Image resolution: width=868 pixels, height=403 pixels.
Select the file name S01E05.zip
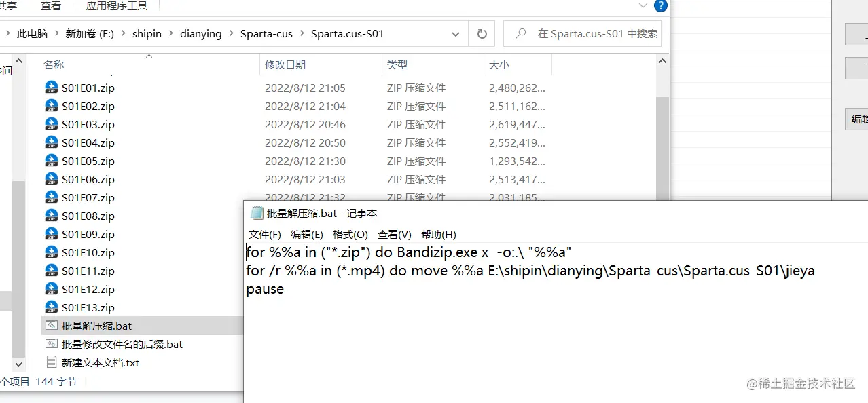pos(88,161)
